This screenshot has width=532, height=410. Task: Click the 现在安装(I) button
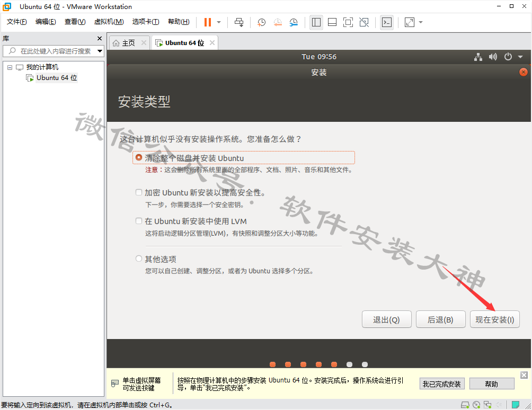495,319
